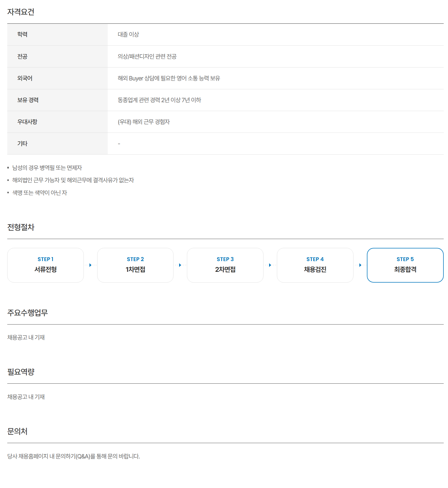
Task: Click the 우대사항 value 해외 근무 경험자
Action: click(x=144, y=122)
